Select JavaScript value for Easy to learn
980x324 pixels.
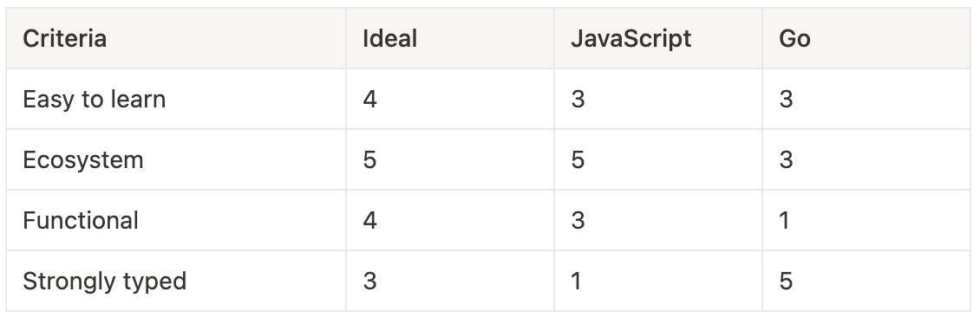point(658,99)
